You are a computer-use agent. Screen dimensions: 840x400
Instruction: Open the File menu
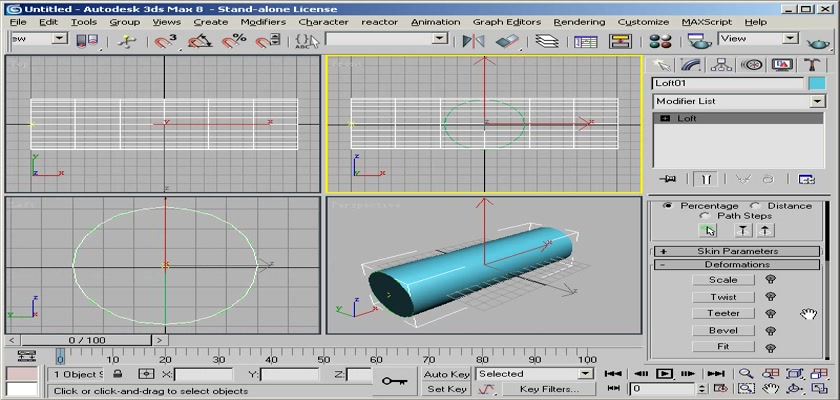click(x=18, y=22)
